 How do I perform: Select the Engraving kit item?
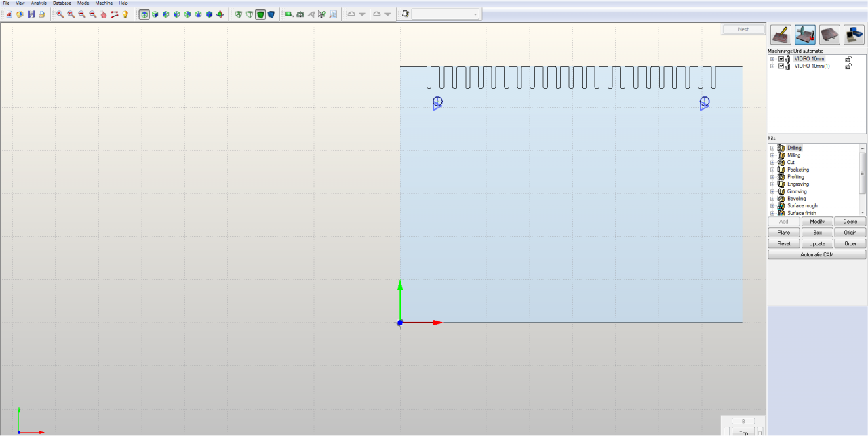pos(797,184)
